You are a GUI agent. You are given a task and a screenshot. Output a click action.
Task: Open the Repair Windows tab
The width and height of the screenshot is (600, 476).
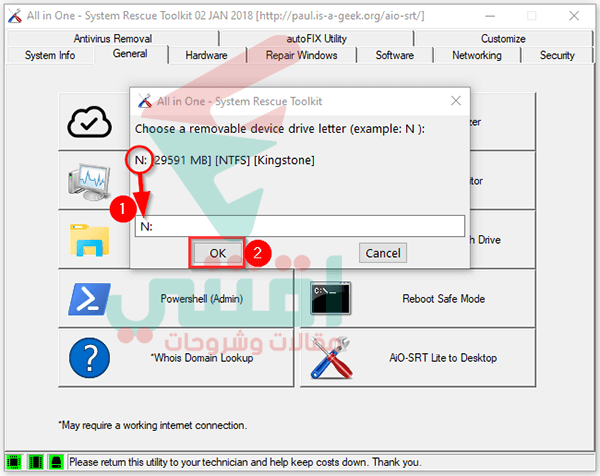coord(302,55)
